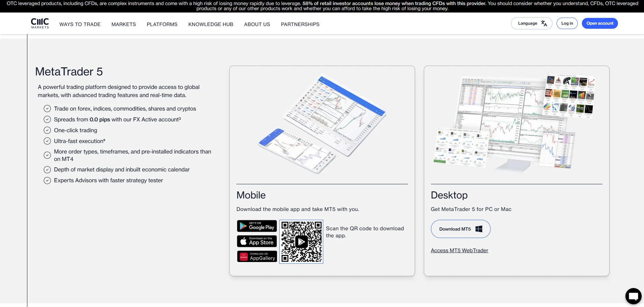Open the Knowledge Hub menu
This screenshot has height=307, width=644.
click(211, 24)
